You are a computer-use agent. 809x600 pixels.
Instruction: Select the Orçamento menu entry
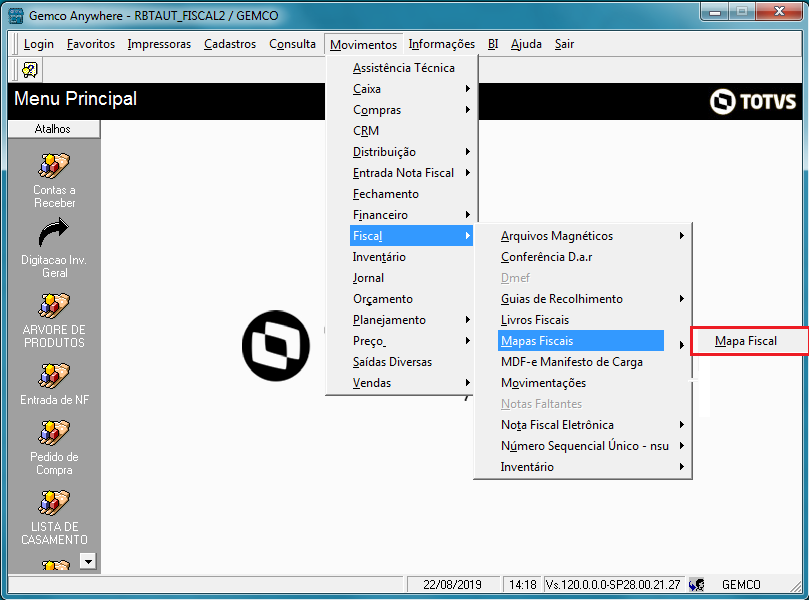411,299
